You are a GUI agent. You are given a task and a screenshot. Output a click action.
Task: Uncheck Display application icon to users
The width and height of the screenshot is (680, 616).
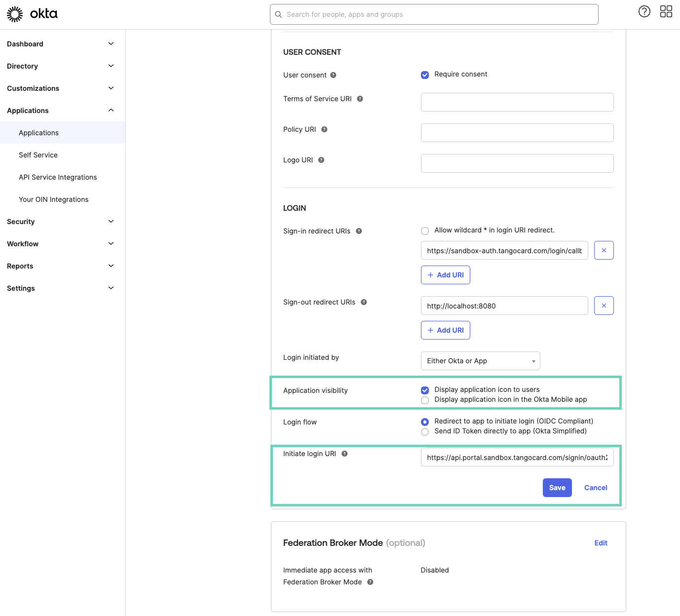click(425, 390)
